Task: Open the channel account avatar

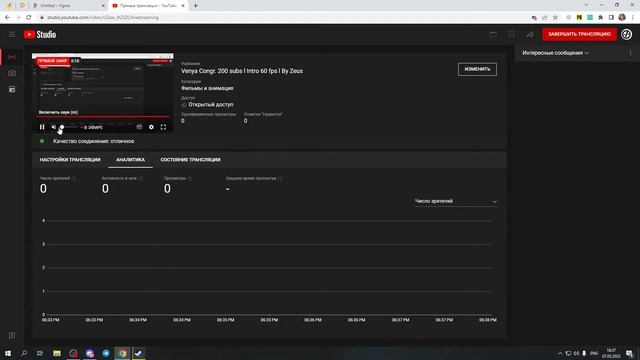Action: click(627, 34)
